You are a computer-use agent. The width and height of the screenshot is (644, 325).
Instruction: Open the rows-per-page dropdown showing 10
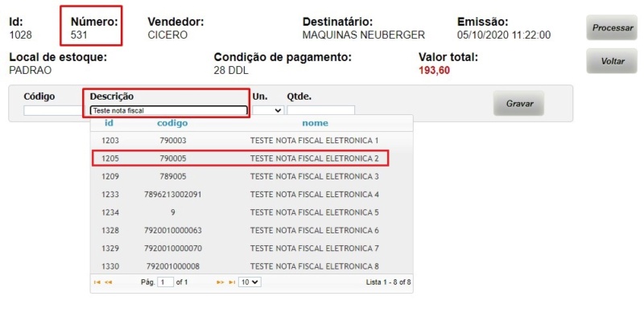pos(250,282)
